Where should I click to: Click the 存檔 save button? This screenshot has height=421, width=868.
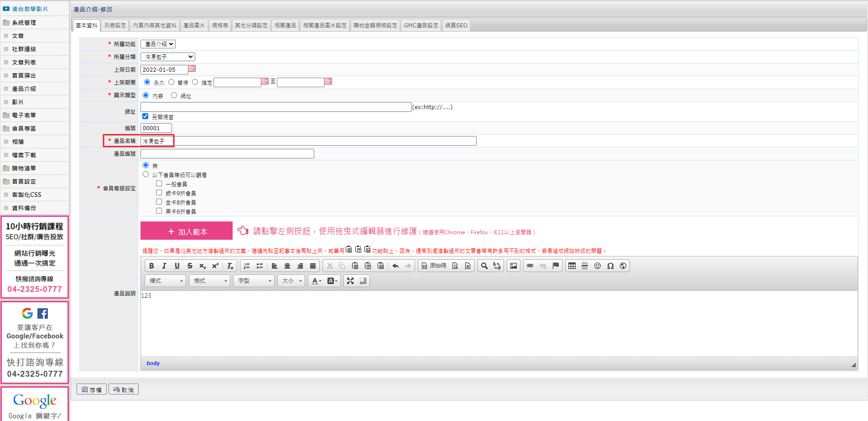coord(92,389)
